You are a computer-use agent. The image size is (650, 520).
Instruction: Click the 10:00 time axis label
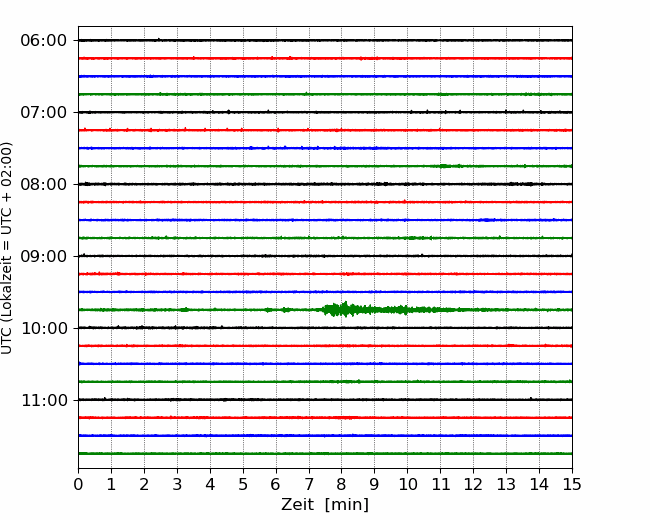click(x=44, y=328)
